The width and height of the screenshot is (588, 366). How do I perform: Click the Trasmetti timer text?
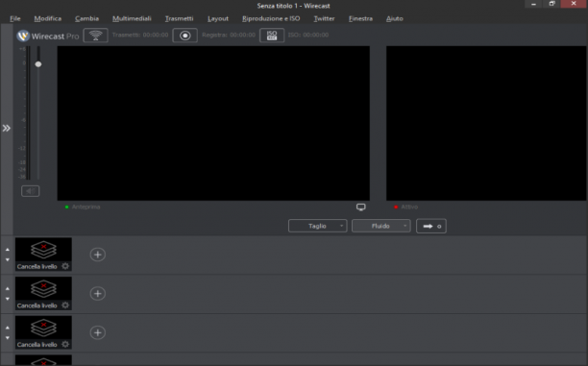click(140, 35)
